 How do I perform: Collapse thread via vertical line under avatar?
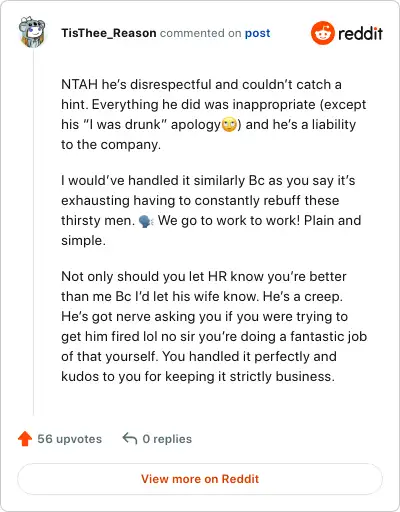coord(33,232)
